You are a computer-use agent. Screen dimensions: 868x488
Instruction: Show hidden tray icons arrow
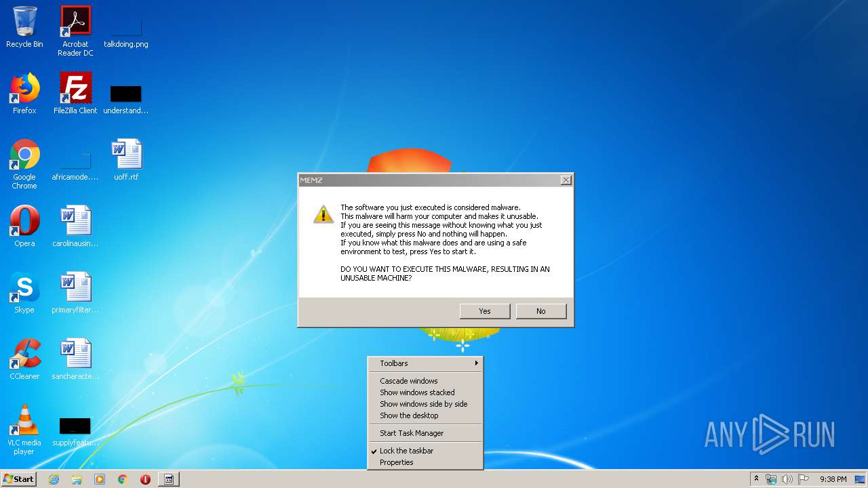tap(756, 479)
